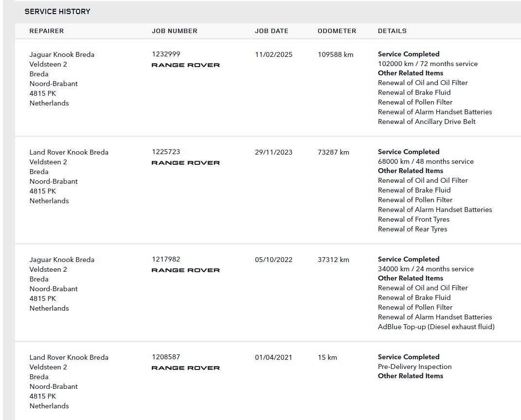Open job number 1208587

click(166, 357)
